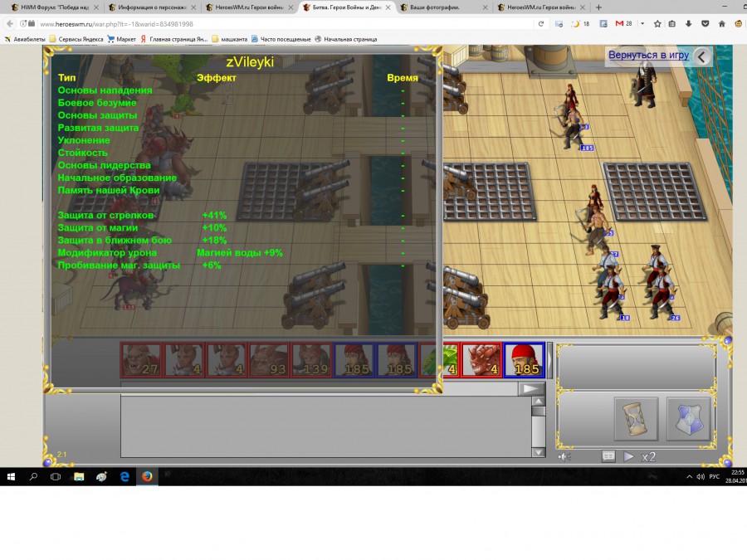Image resolution: width=747 pixels, height=560 pixels.
Task: Select the red dragon queue portrait
Action: pyautogui.click(x=481, y=360)
